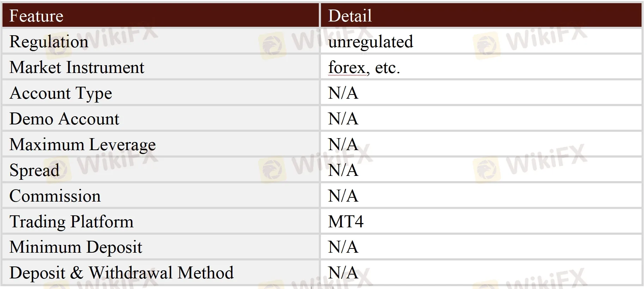
Task: Click the Feature column header
Action: tap(36, 16)
